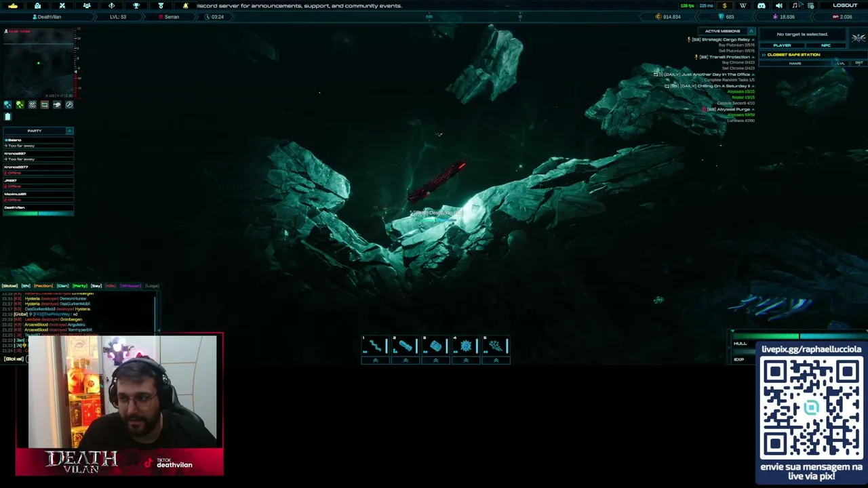Click the Pix QR code

pos(811,408)
